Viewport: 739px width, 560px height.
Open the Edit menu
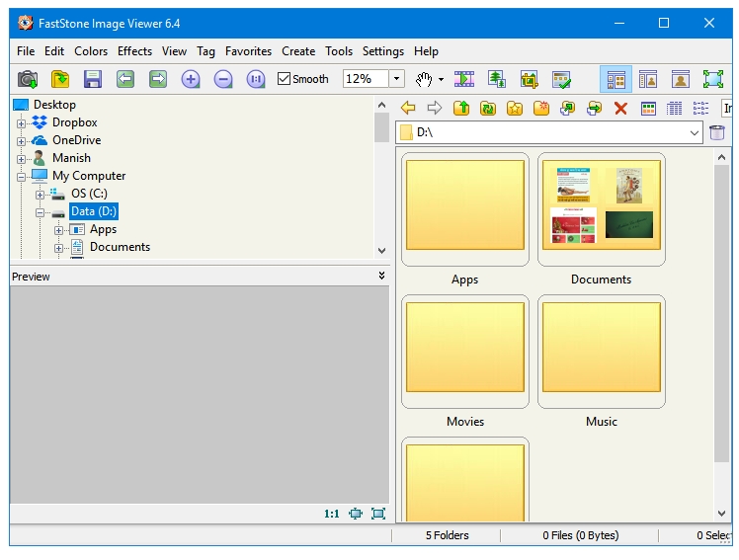coord(54,51)
